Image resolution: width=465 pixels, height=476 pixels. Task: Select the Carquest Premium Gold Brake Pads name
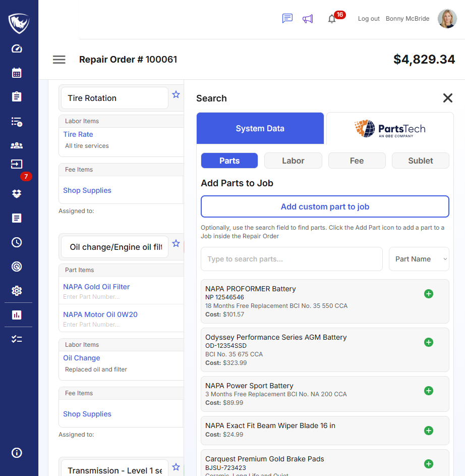(x=264, y=459)
